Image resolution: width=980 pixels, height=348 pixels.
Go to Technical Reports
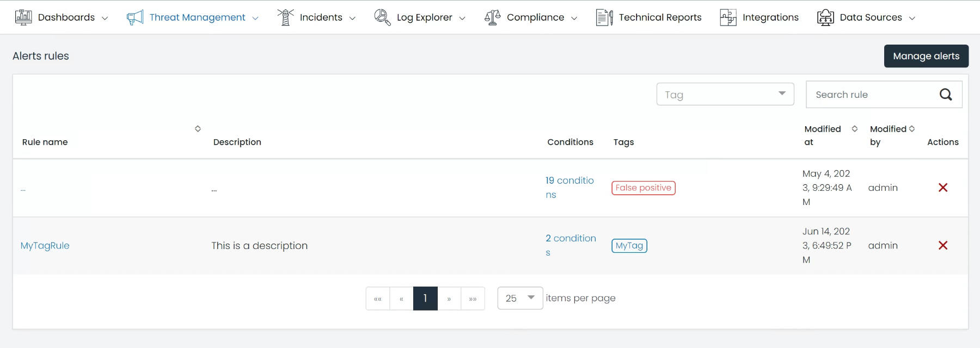648,17
